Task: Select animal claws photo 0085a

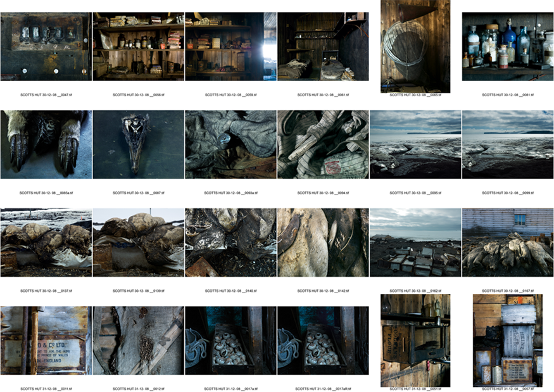Action: click(x=46, y=144)
